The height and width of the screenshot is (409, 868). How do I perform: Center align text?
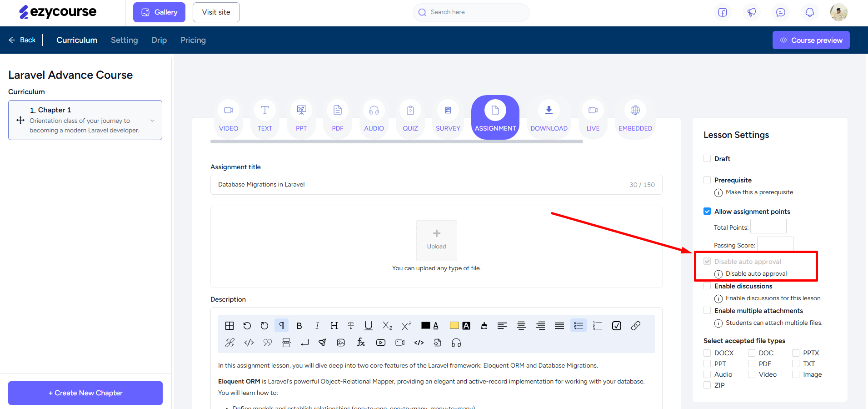(x=521, y=326)
